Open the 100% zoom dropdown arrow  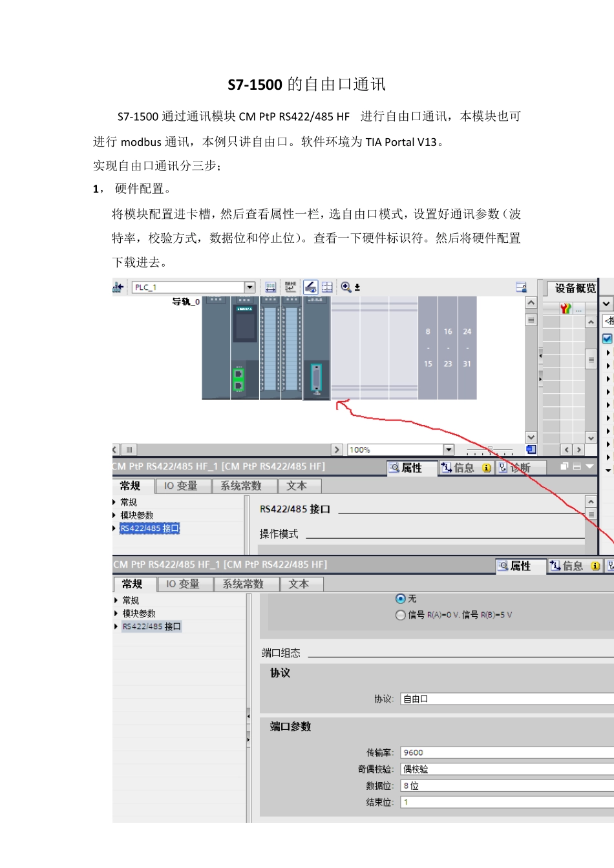click(x=449, y=449)
